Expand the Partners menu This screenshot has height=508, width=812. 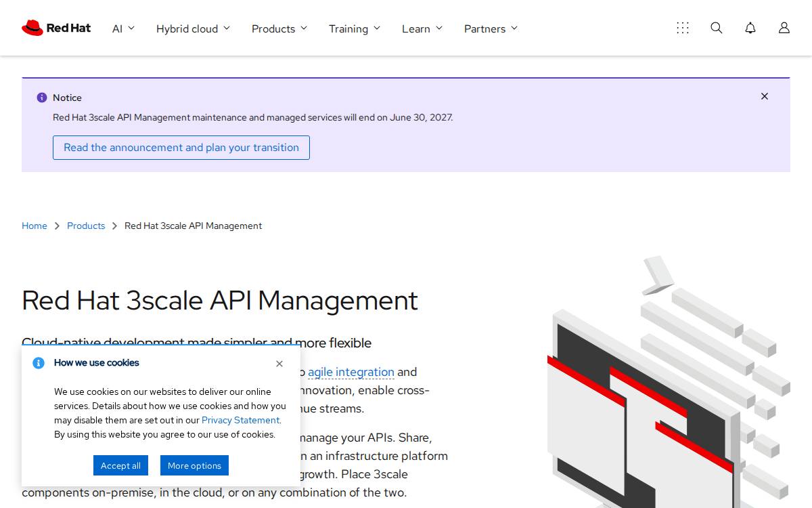click(491, 28)
